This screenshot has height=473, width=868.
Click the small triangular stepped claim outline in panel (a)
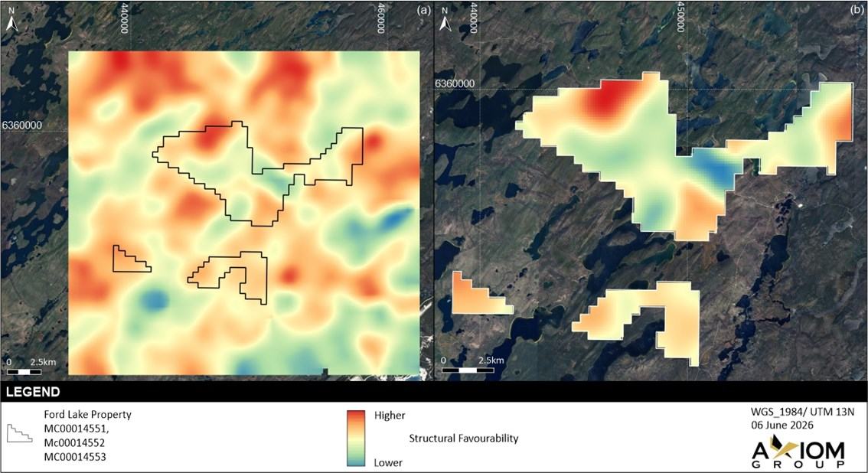[x=132, y=259]
